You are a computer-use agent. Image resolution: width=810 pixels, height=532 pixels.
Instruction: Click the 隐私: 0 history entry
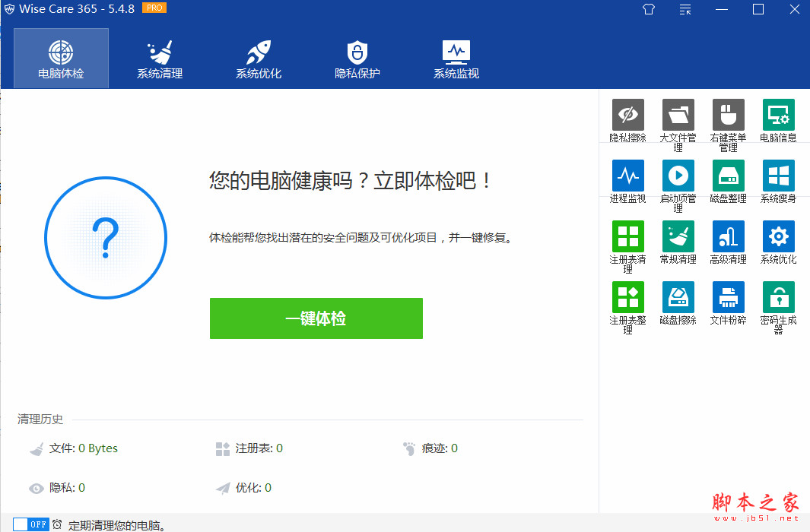point(57,488)
